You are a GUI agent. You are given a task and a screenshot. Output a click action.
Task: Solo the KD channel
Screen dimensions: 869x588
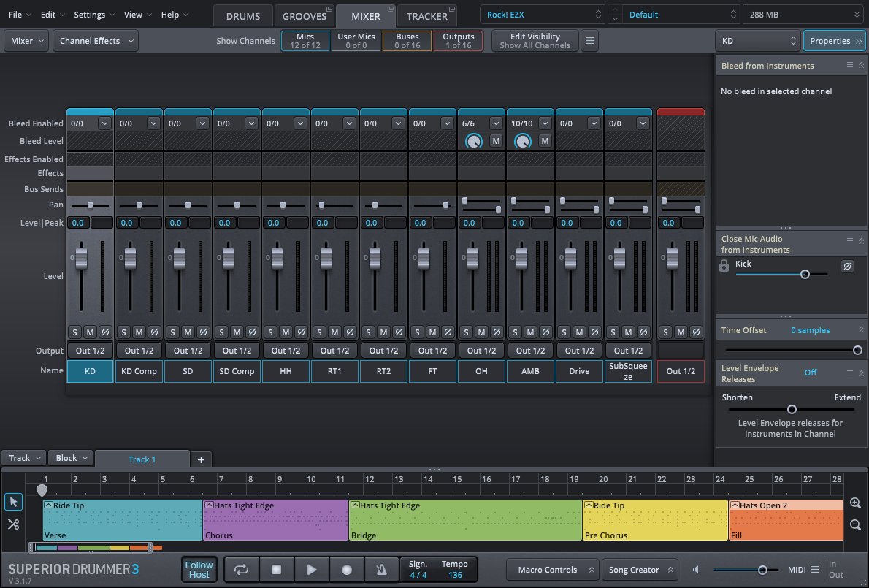pos(74,332)
